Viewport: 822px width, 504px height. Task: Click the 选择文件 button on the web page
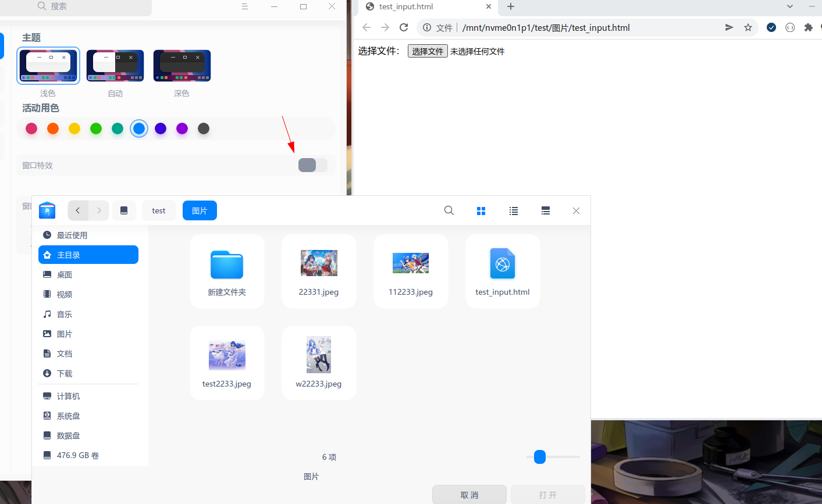[428, 51]
